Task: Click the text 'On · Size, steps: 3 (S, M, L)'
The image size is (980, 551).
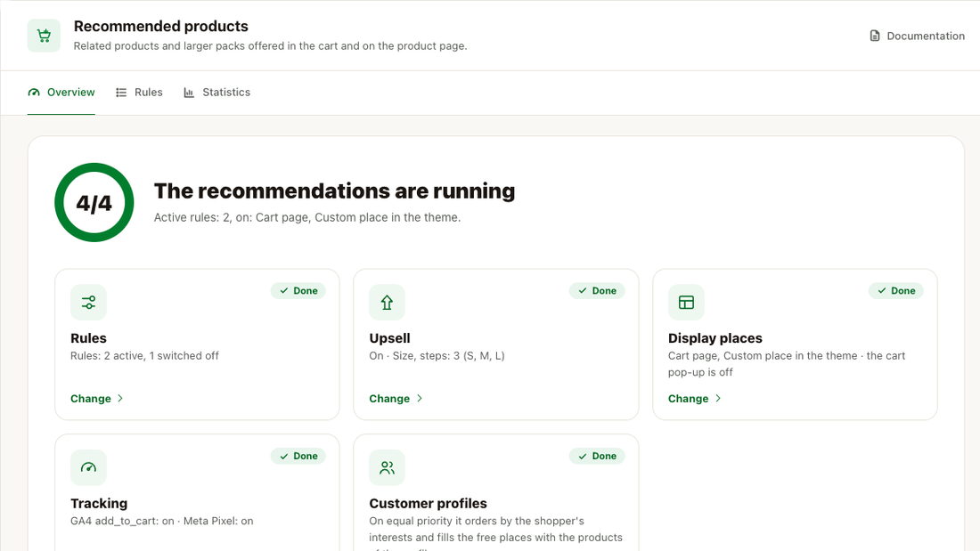Action: tap(437, 355)
